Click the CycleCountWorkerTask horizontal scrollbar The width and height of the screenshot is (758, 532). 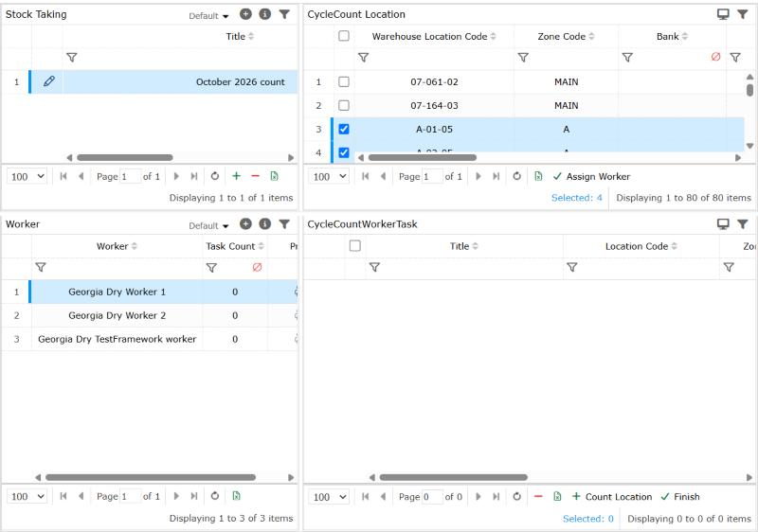click(454, 477)
